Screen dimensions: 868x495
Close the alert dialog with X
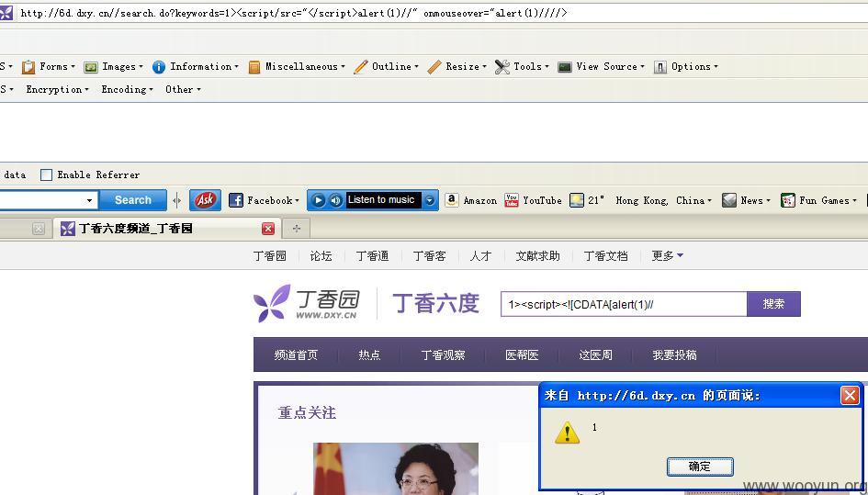coord(850,395)
